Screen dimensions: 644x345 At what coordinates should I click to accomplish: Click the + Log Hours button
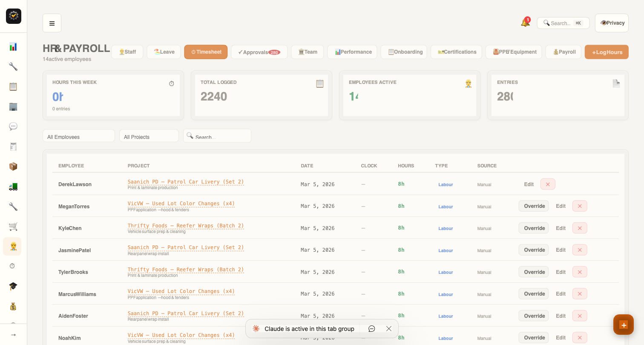(607, 52)
